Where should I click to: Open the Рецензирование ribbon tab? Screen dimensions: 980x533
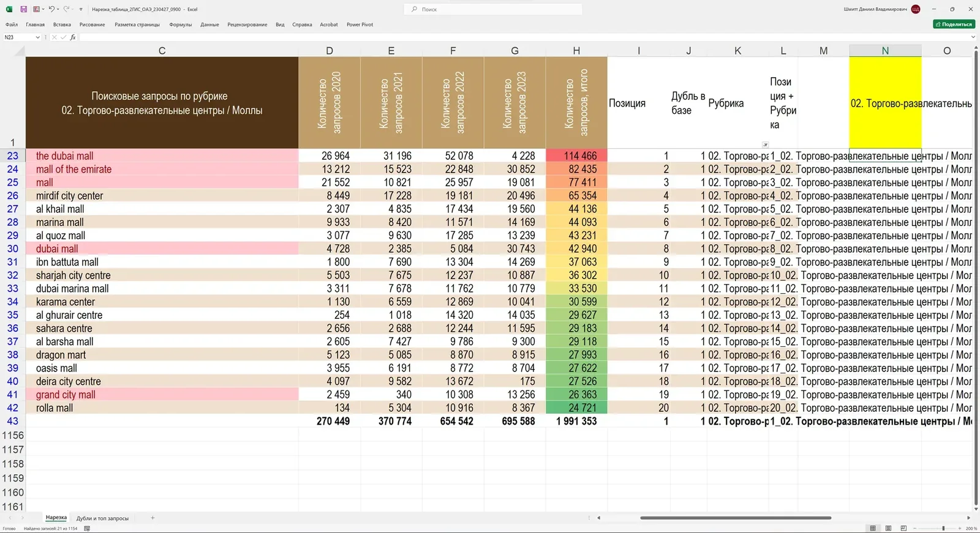247,24
